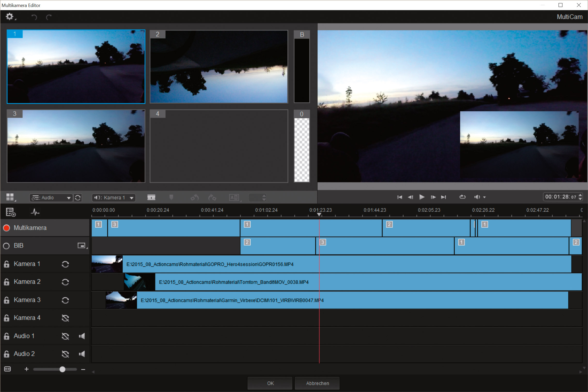The height and width of the screenshot is (392, 588).
Task: Toggle the lock on Kamera 3
Action: pyautogui.click(x=7, y=300)
